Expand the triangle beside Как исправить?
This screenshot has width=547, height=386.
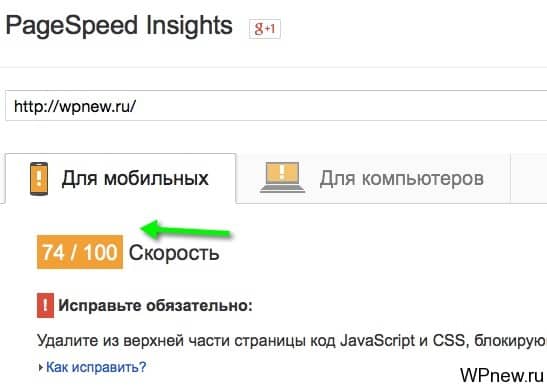(x=41, y=368)
